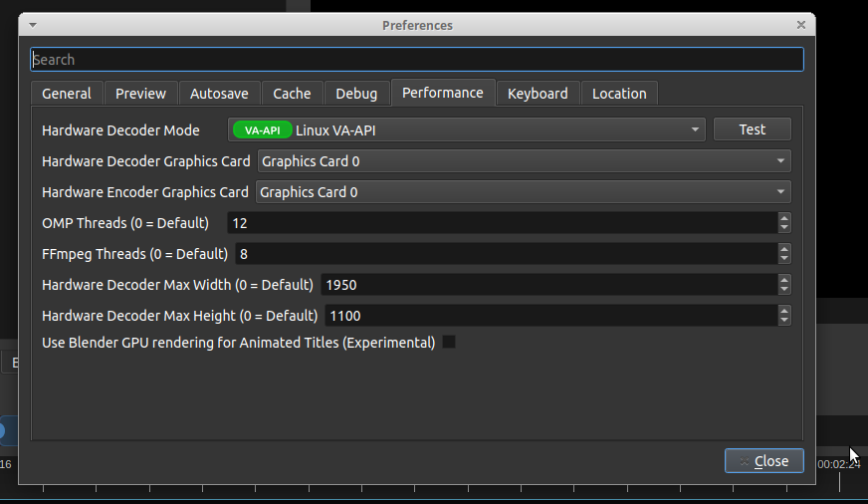
Task: Expand Hardware Encoder Graphics Card dropdown
Action: (524, 192)
